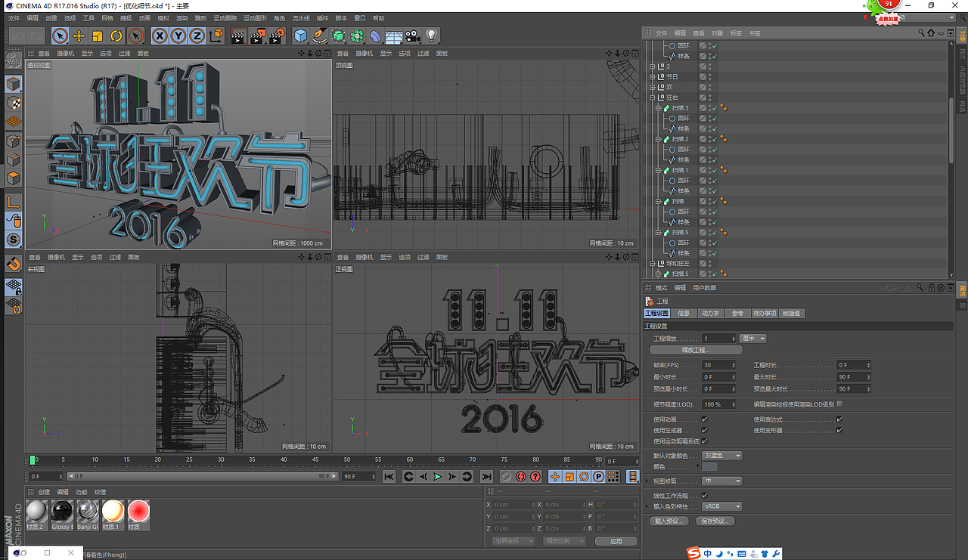Click frame 50 on the timeline ruler
The width and height of the screenshot is (968, 560).
(x=347, y=459)
